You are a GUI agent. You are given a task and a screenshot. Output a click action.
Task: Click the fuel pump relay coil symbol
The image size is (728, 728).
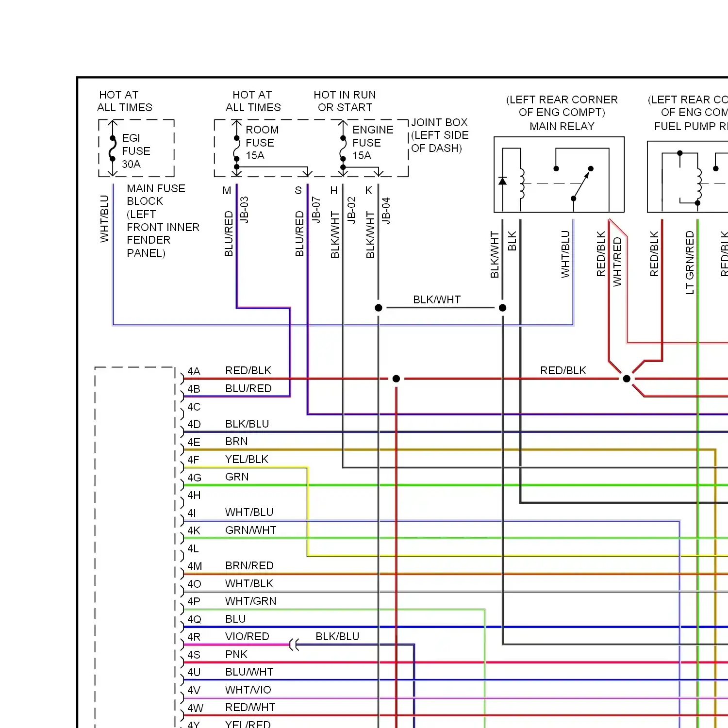click(x=699, y=183)
